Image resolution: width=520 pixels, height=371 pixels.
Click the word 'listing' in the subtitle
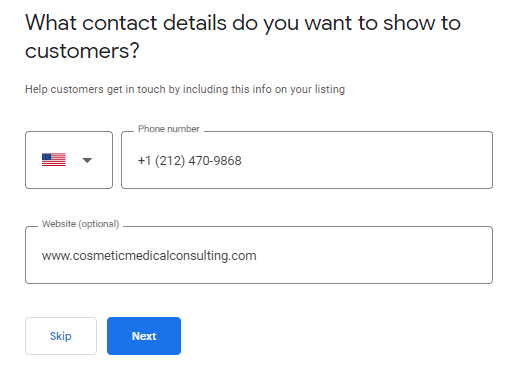coord(330,89)
